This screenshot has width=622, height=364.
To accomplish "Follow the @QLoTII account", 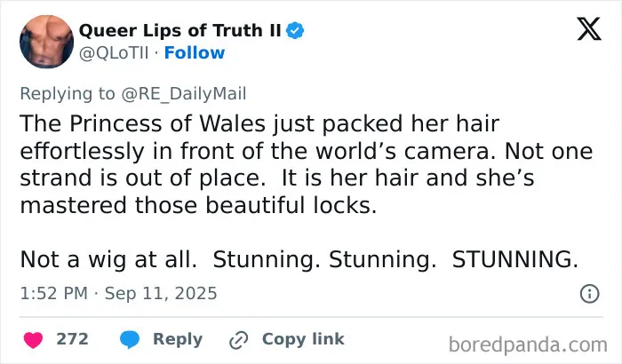I will click(x=195, y=52).
